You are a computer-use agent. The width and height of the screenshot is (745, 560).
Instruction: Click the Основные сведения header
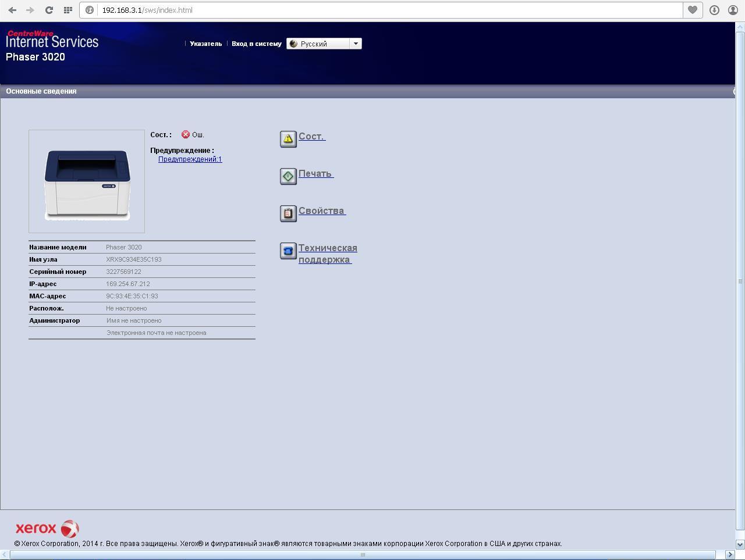41,91
